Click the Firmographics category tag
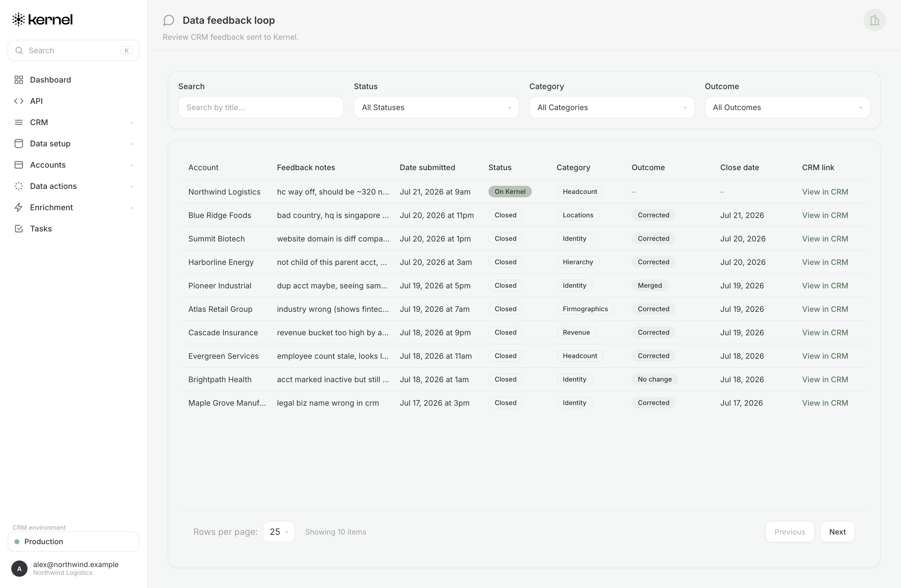The height and width of the screenshot is (588, 901). pos(585,309)
